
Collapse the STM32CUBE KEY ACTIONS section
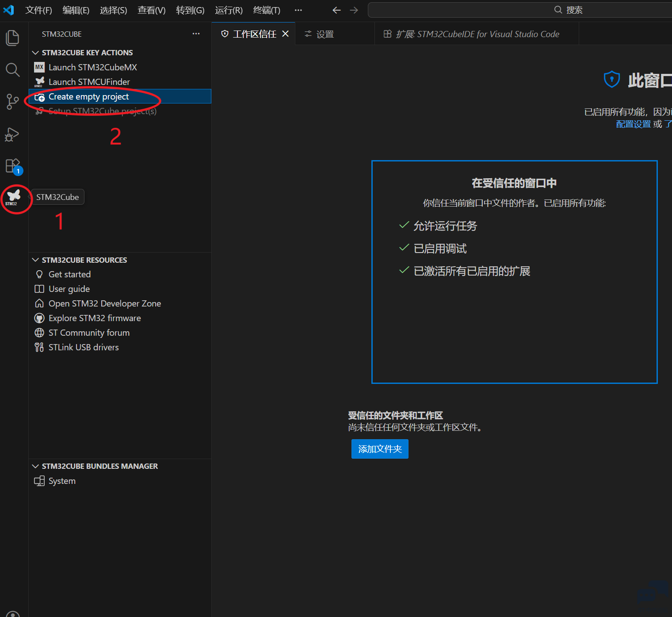pos(35,53)
